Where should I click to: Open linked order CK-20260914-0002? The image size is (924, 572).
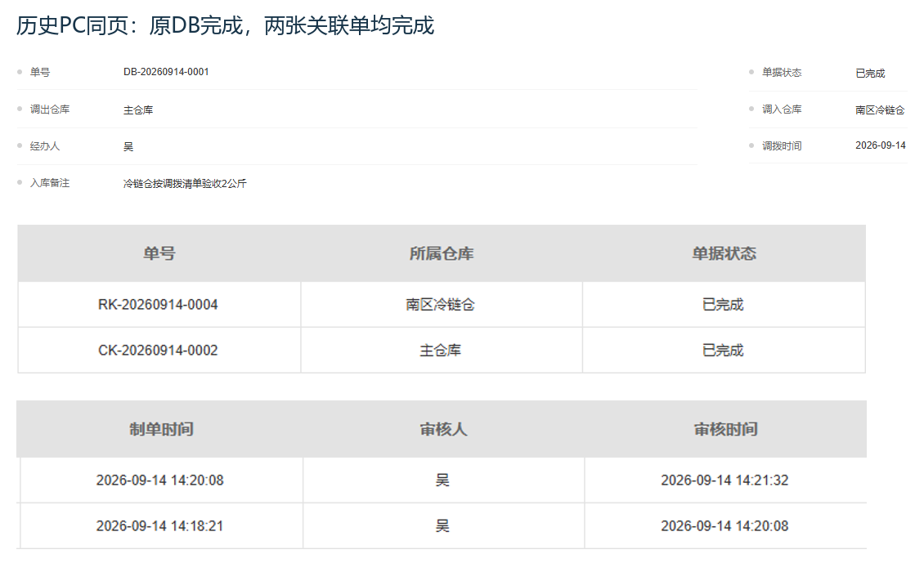pyautogui.click(x=158, y=351)
